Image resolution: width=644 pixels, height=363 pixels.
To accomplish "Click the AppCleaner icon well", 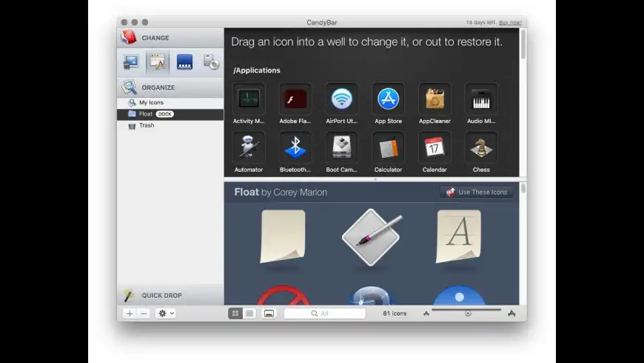I will [435, 99].
